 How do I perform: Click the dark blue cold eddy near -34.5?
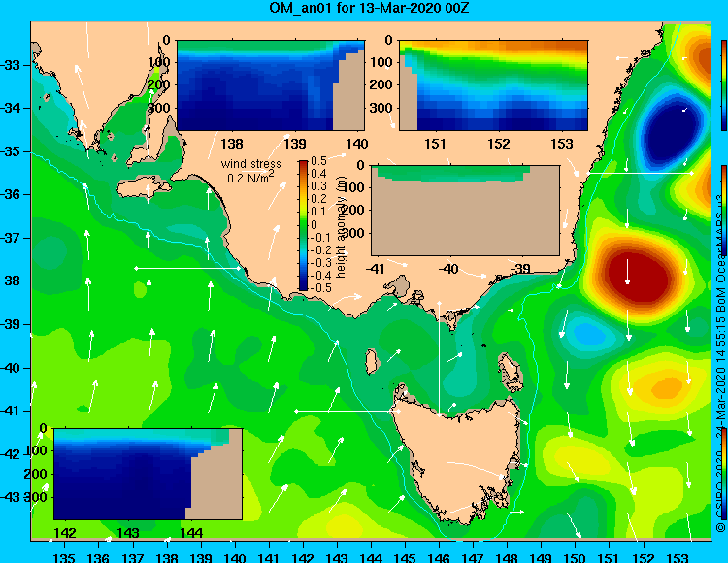(670, 131)
